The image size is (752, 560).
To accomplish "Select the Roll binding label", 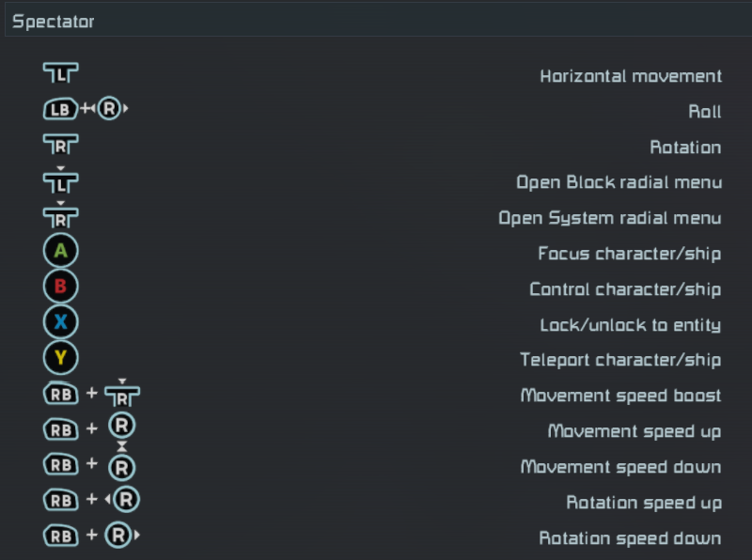I will tap(704, 112).
